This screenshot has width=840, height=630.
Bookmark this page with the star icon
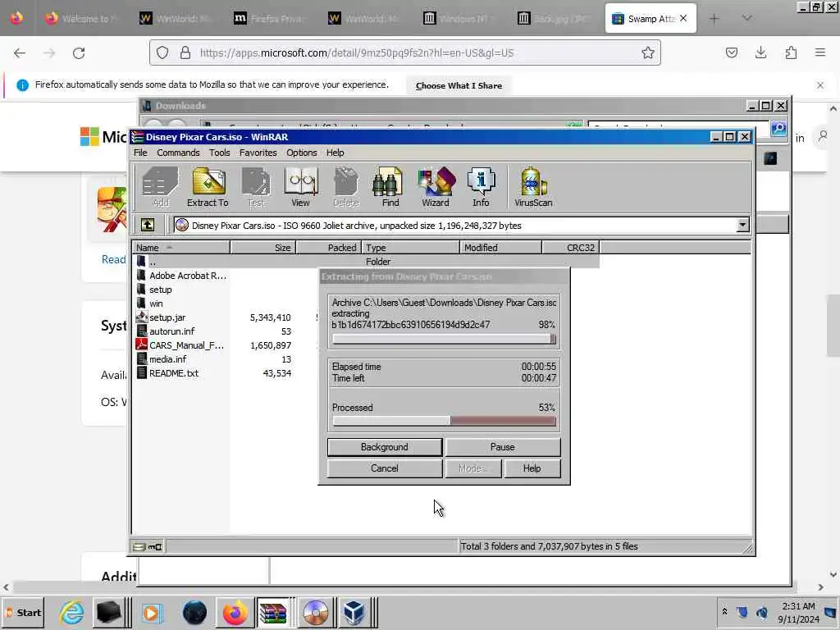648,52
